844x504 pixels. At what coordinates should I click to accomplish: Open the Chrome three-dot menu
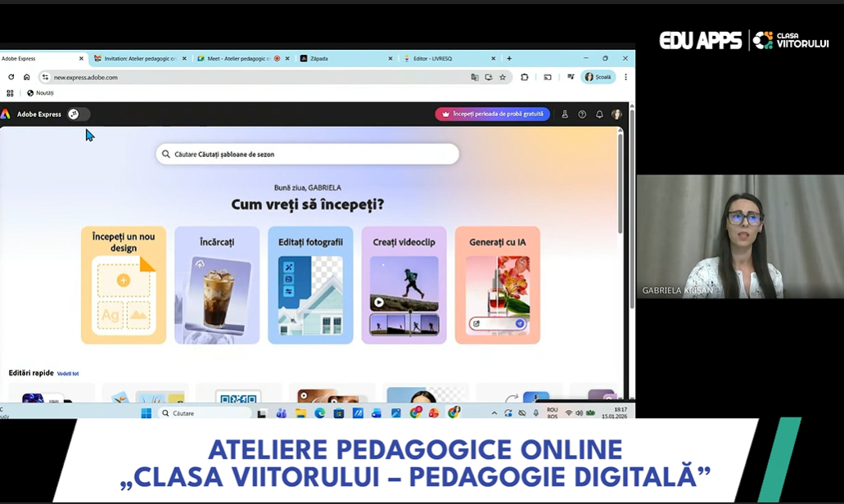coord(625,77)
